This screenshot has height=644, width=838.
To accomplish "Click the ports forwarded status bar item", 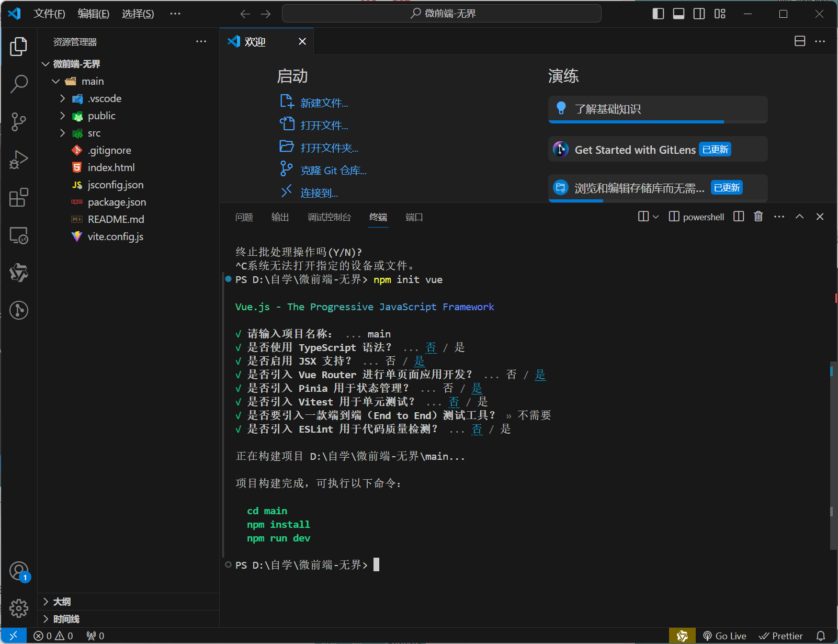I will click(x=95, y=636).
